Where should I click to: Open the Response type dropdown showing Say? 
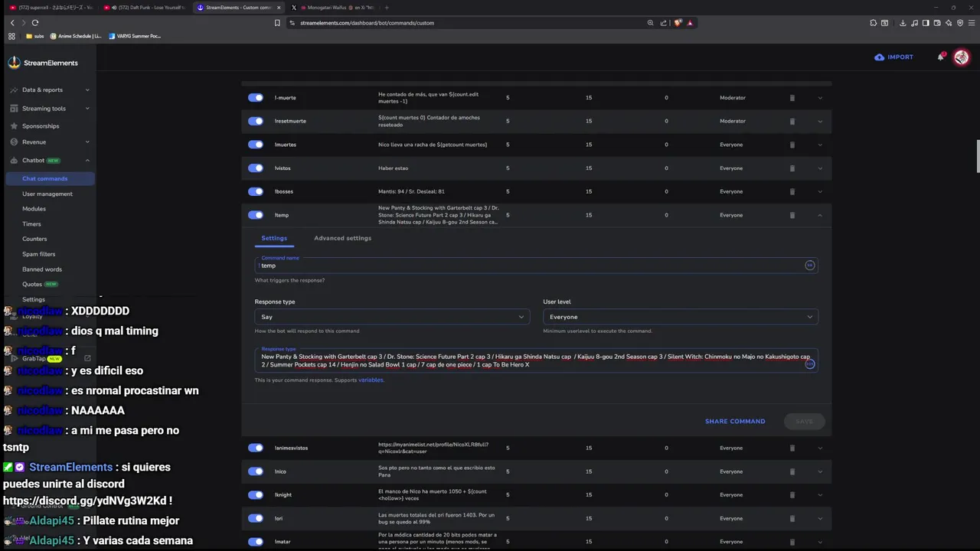(x=392, y=317)
